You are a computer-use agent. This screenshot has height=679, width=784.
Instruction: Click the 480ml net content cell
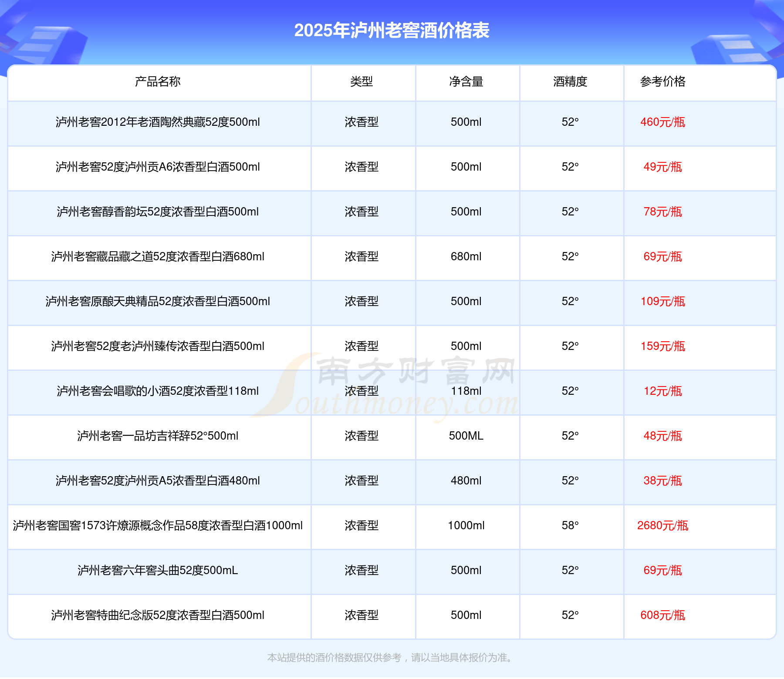click(x=466, y=481)
